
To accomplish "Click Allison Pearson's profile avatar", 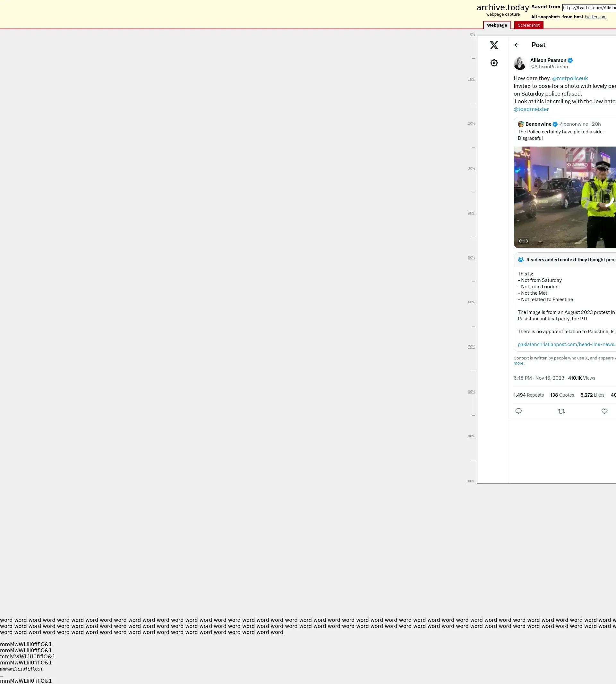I will 519,63.
